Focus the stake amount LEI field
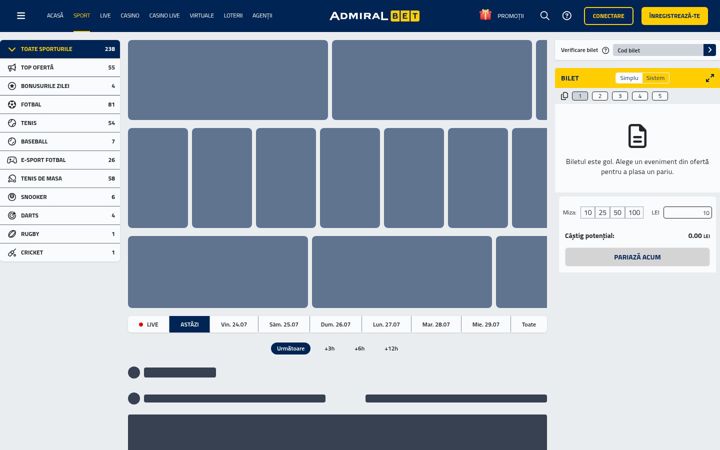Viewport: 720px width, 450px height. click(687, 213)
